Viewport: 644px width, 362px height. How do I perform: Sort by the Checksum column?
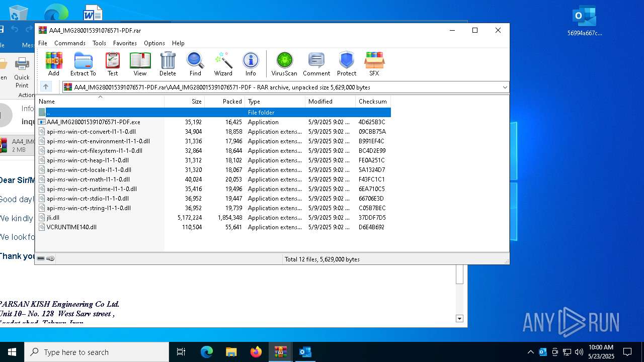(373, 102)
